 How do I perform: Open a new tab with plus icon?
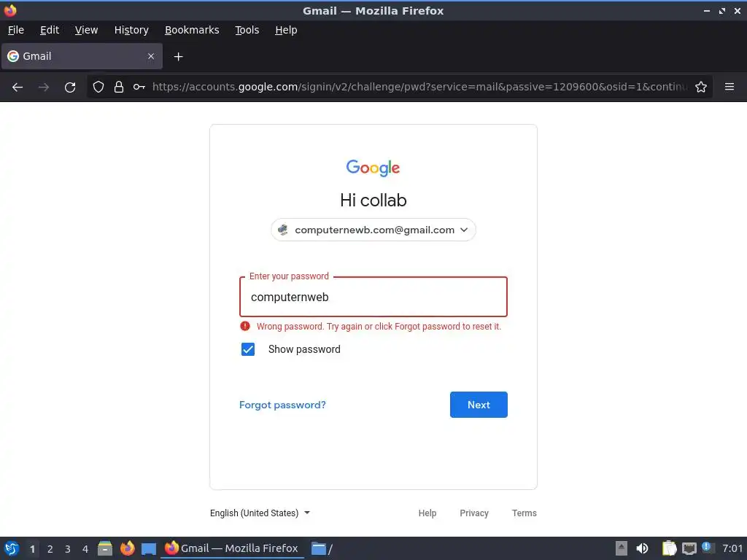178,57
